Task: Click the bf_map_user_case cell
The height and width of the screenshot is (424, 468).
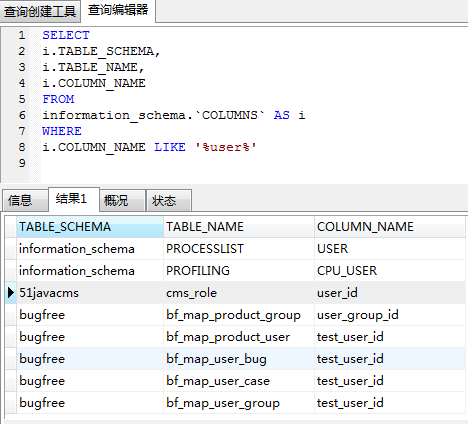Action: click(x=239, y=381)
